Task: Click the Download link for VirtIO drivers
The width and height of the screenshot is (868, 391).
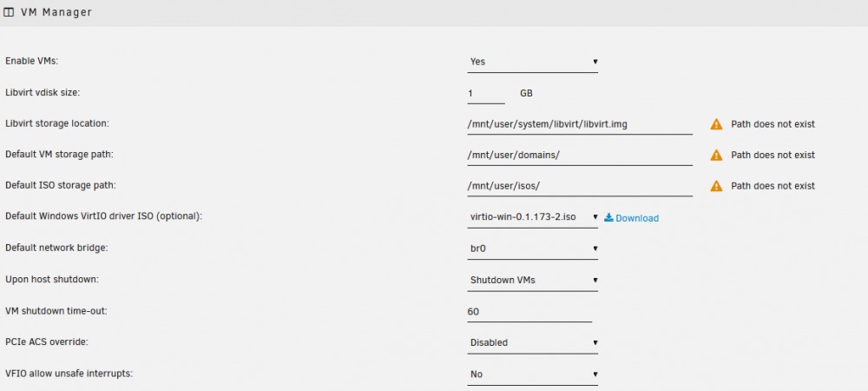Action: [x=637, y=218]
